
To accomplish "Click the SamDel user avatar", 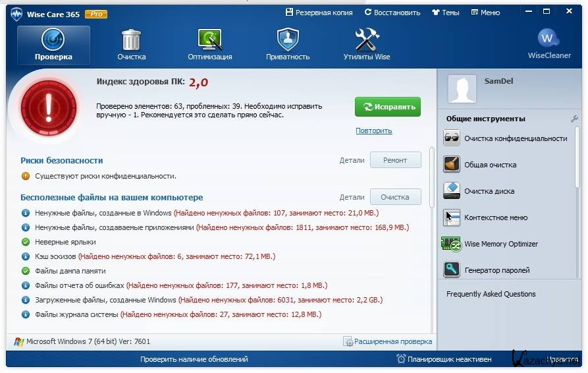I will 462,89.
